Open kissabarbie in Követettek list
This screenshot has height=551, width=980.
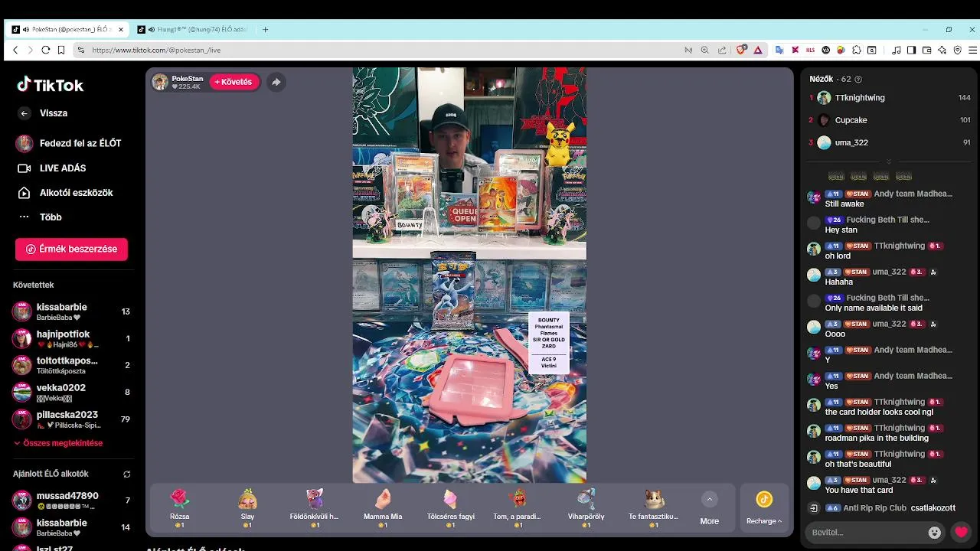click(x=71, y=311)
